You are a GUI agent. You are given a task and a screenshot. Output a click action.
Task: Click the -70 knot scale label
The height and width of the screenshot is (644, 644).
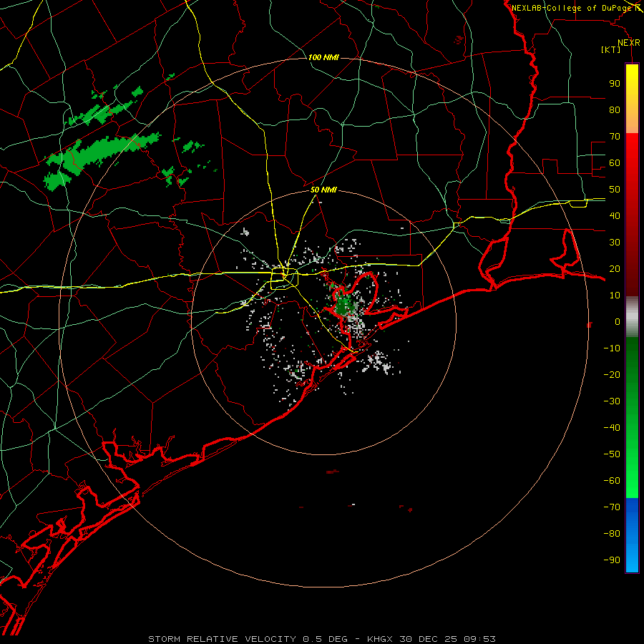pos(612,507)
